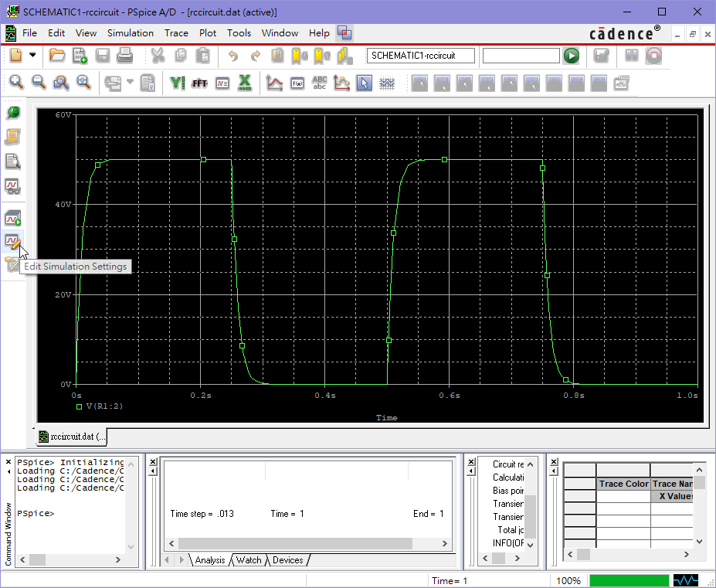Click output log scroll down arrow
This screenshot has height=588, width=716.
pos(530,545)
